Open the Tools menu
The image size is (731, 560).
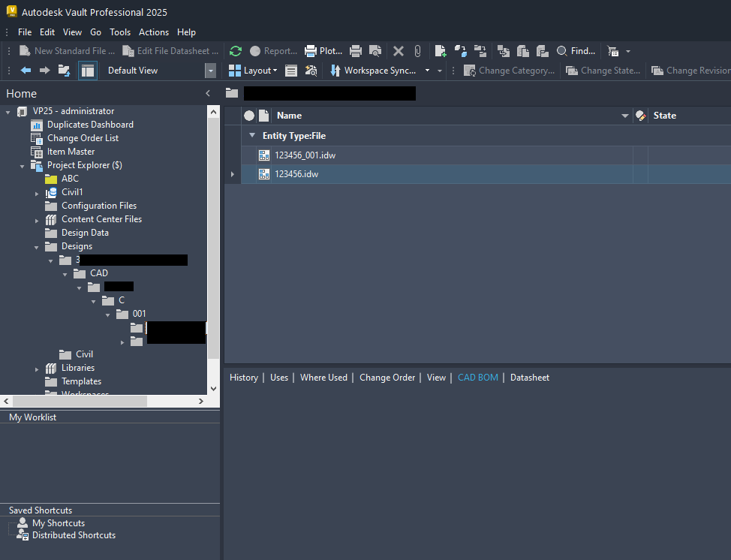click(120, 32)
